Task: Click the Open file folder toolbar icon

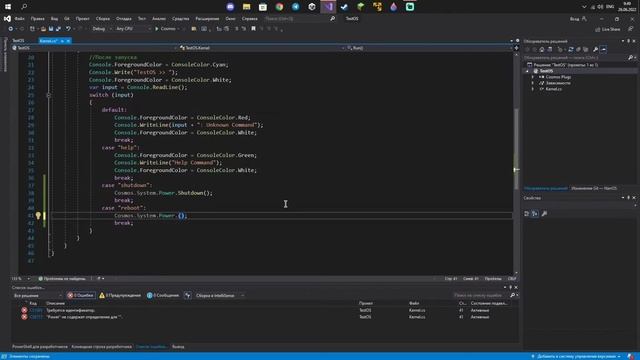Action: point(43,29)
